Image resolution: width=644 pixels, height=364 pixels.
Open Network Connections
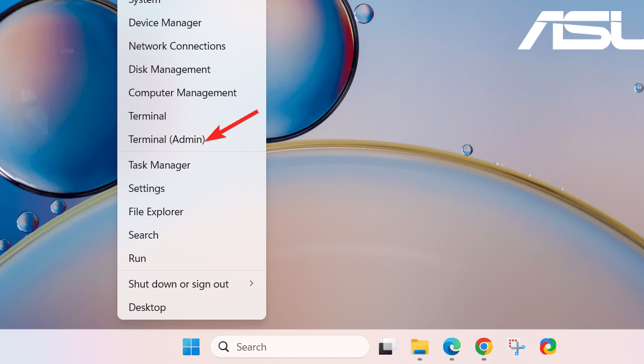click(177, 46)
